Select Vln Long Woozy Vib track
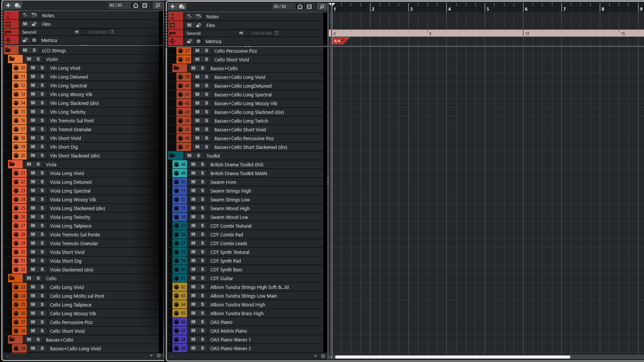The width and height of the screenshot is (644, 362). click(x=85, y=95)
